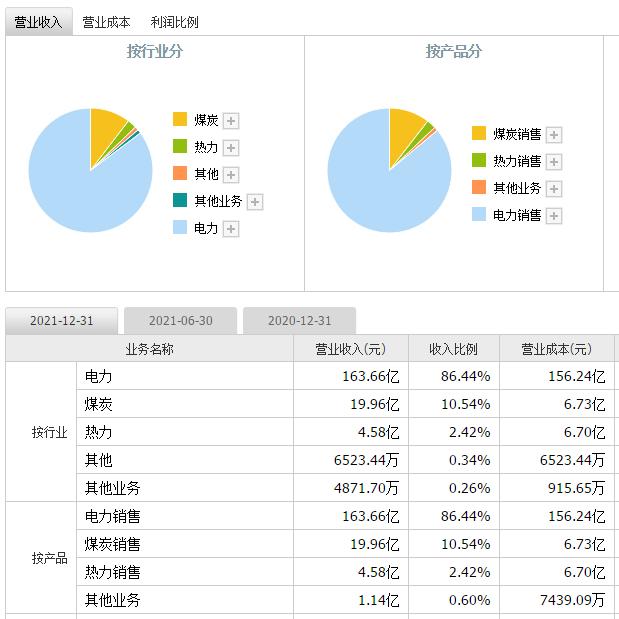Click the 按产品分 chart title
The image size is (619, 619).
(454, 51)
